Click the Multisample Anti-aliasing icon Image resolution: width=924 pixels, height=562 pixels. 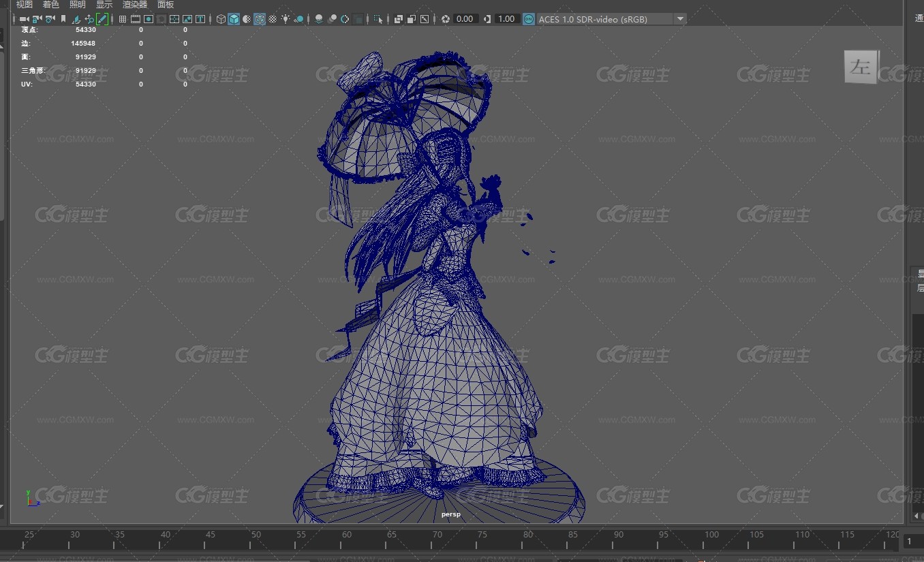344,19
